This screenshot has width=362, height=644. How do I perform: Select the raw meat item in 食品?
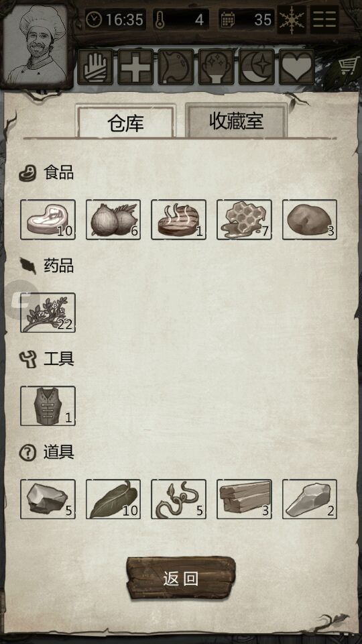click(48, 220)
